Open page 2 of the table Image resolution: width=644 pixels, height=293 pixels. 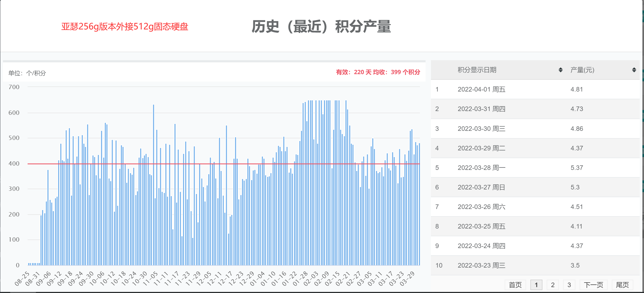click(x=553, y=285)
